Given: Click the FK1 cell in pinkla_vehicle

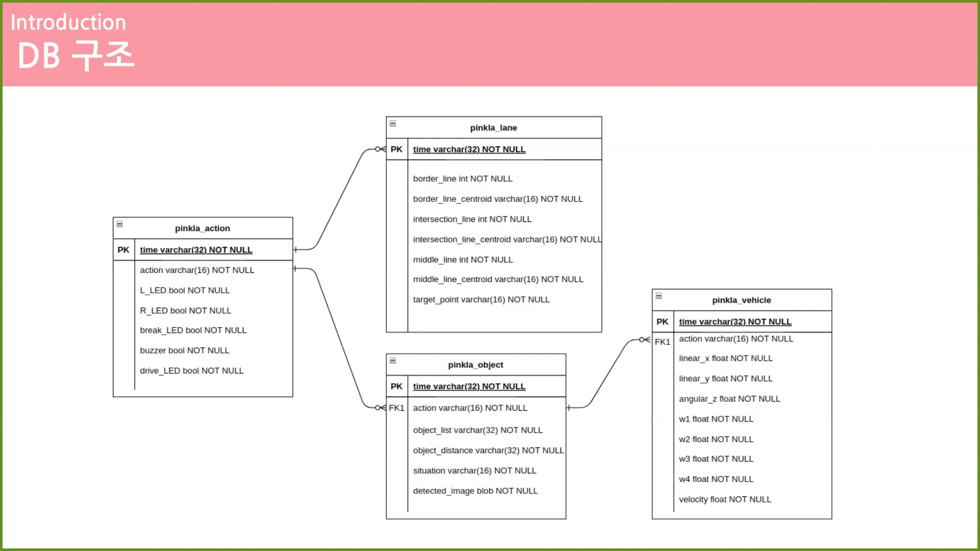Looking at the screenshot, I should [662, 342].
